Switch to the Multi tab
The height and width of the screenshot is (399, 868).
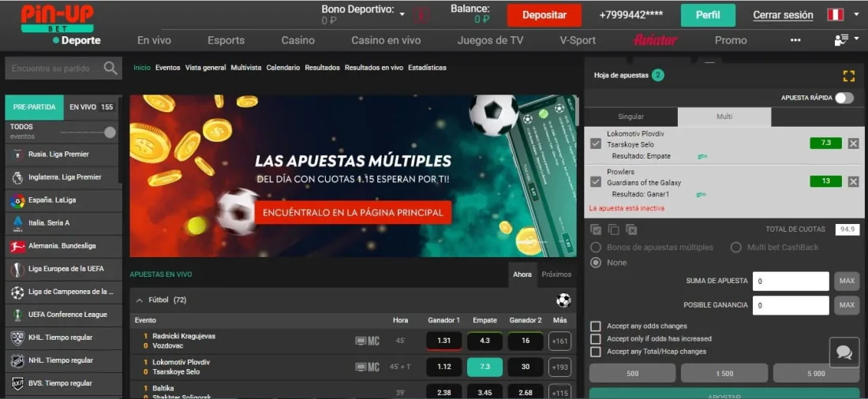pos(724,117)
